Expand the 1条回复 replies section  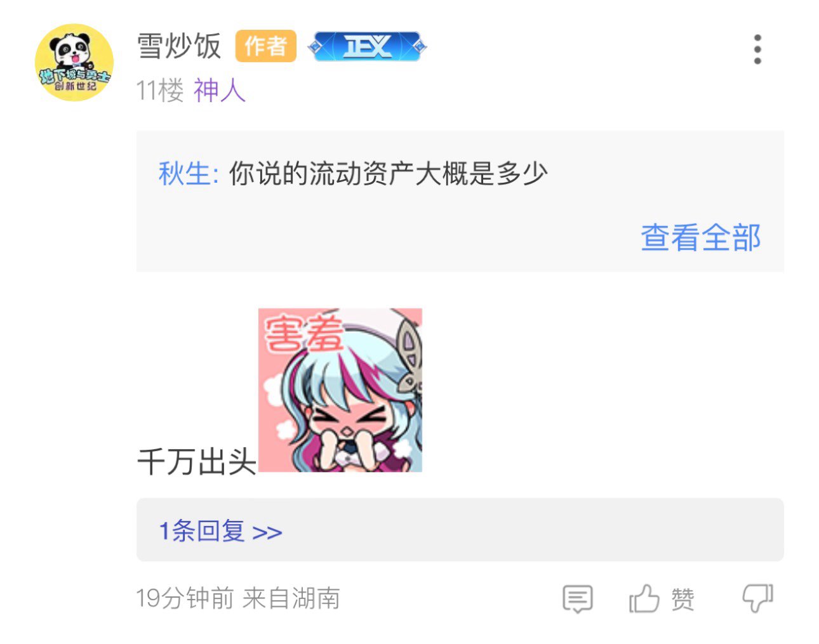pos(460,530)
